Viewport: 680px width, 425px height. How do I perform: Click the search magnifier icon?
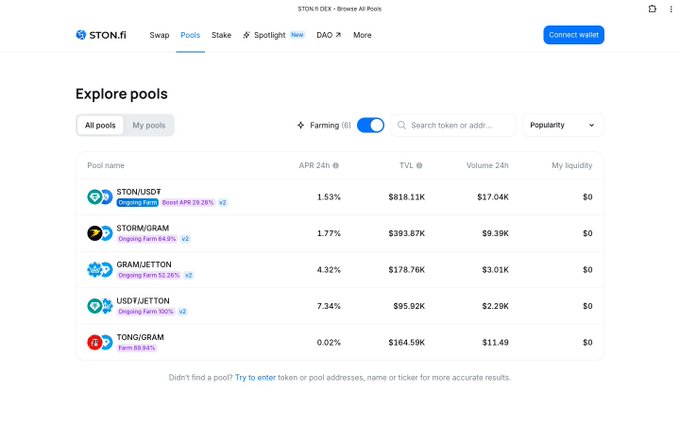click(x=402, y=125)
